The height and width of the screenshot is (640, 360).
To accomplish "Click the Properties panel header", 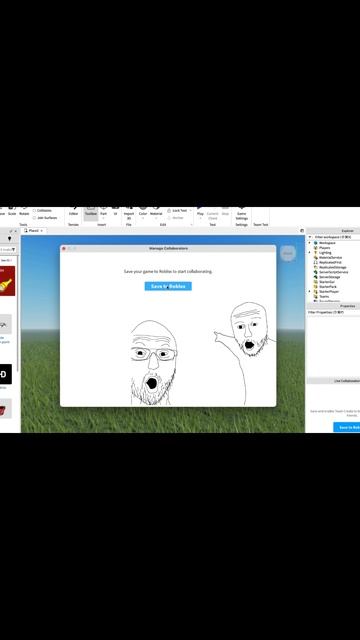I will 333,306.
